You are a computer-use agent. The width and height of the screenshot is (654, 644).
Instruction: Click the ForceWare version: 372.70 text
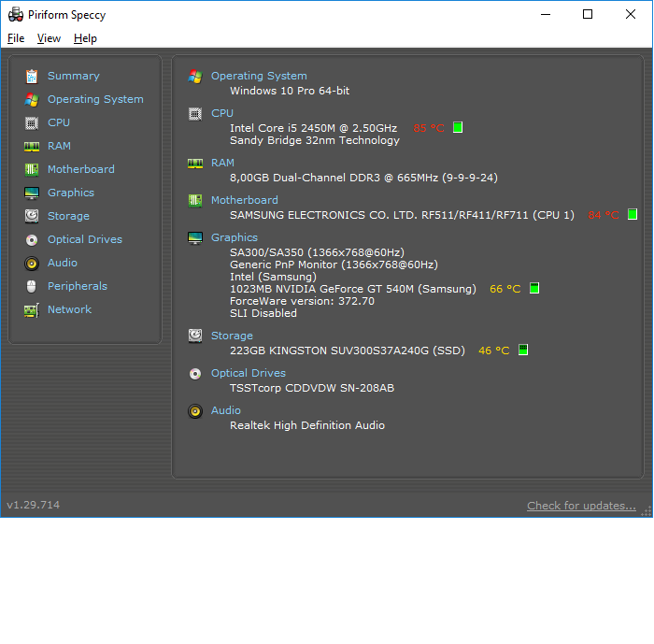tap(302, 301)
